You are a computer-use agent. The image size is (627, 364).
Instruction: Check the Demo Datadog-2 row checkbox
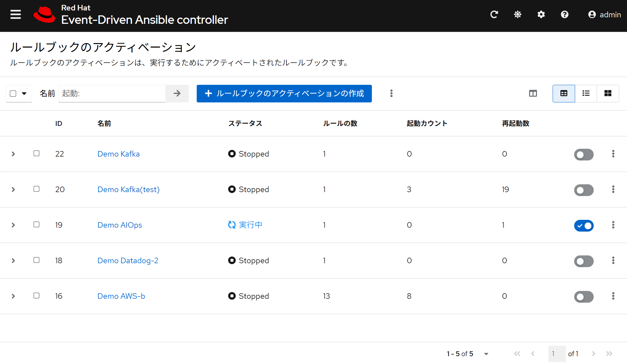click(x=37, y=260)
